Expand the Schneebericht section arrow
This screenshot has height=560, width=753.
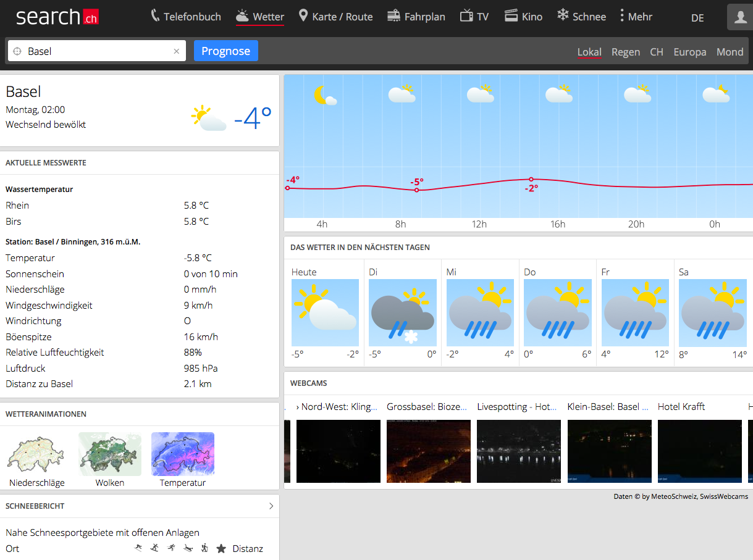click(x=271, y=506)
